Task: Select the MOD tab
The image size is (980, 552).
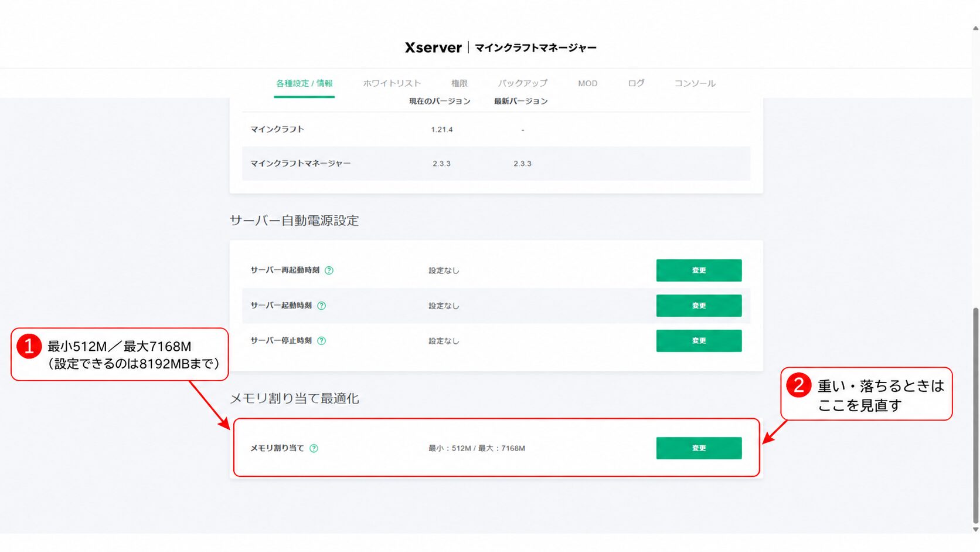Action: (588, 83)
